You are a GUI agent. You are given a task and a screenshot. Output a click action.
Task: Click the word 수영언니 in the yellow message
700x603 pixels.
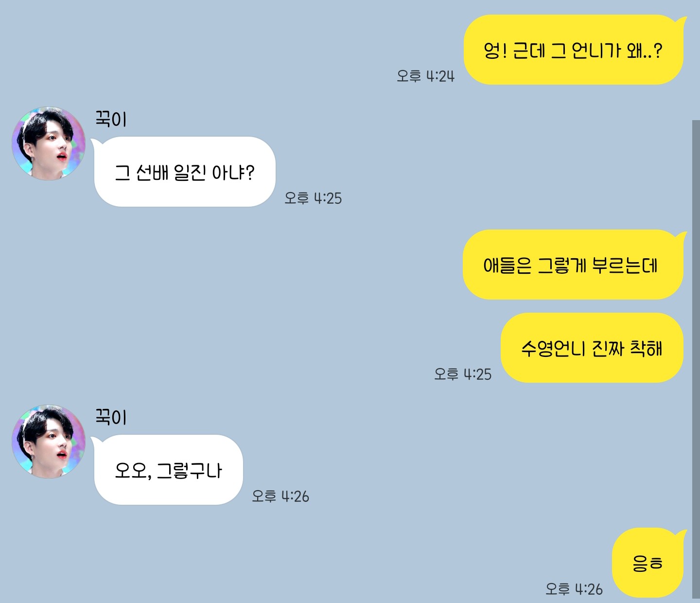coord(553,348)
